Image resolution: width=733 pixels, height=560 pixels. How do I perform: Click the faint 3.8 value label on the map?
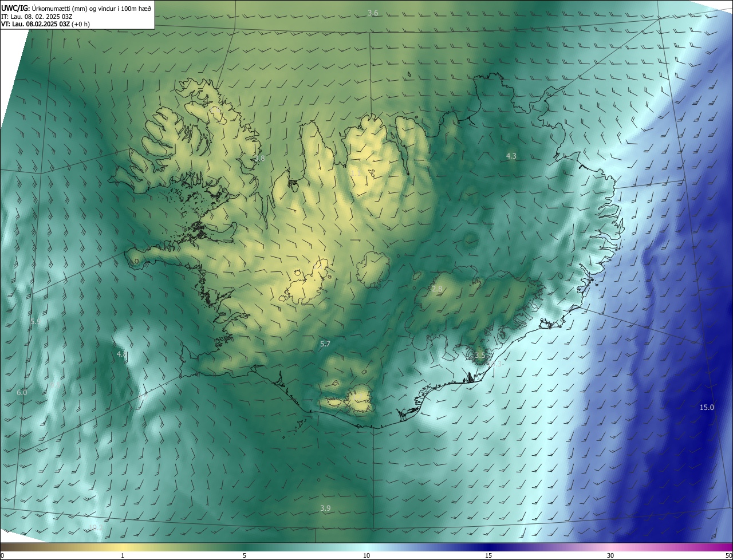(x=259, y=158)
